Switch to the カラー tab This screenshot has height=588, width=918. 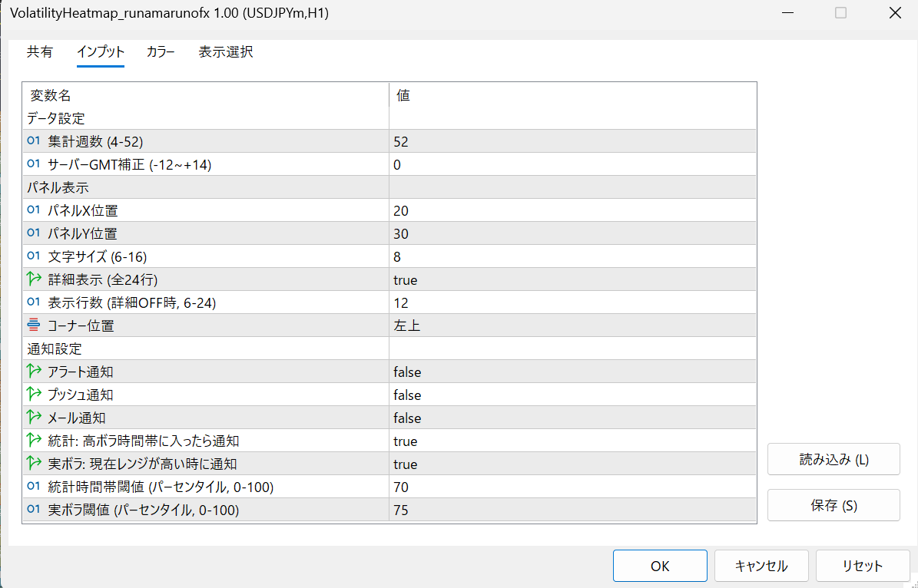(161, 52)
